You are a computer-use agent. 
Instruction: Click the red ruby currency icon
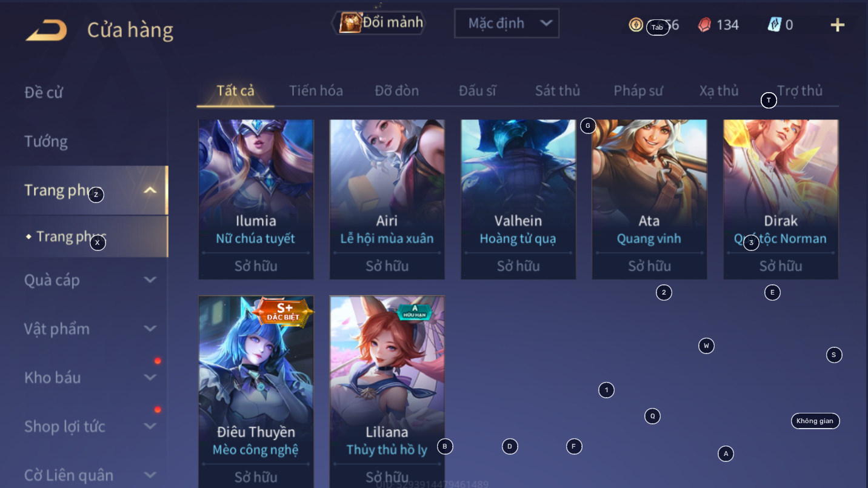[704, 25]
